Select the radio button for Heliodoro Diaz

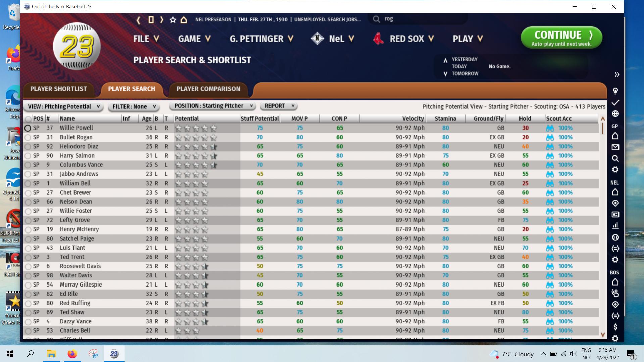point(28,147)
